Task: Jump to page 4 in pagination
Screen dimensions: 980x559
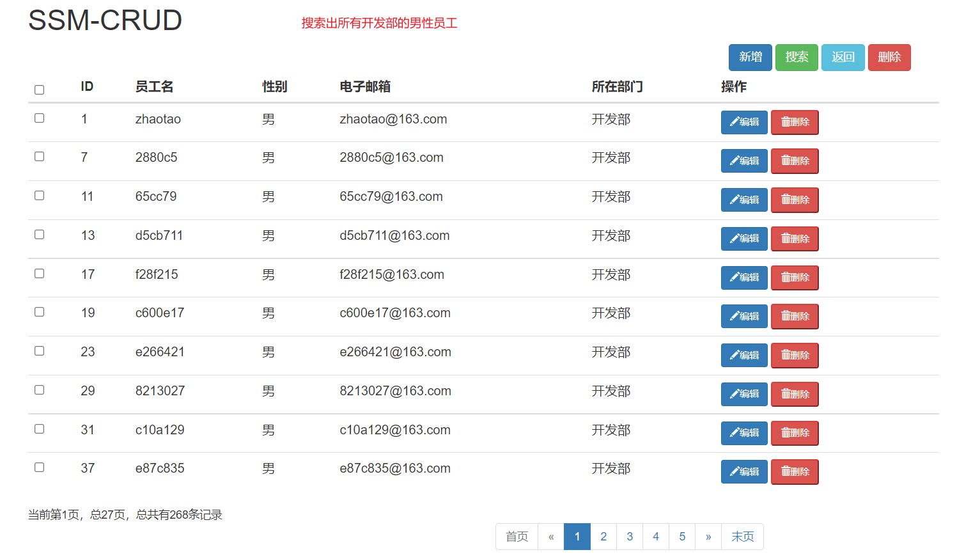Action: (656, 537)
